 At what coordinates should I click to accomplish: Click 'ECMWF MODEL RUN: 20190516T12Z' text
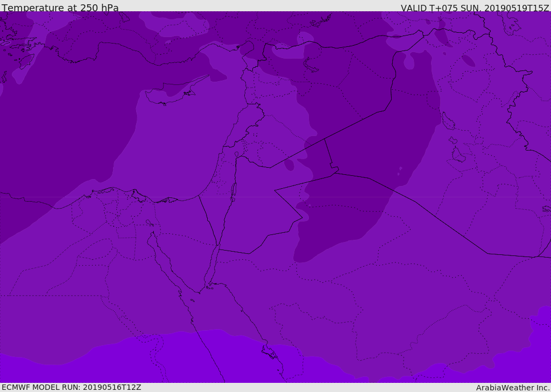(72, 387)
